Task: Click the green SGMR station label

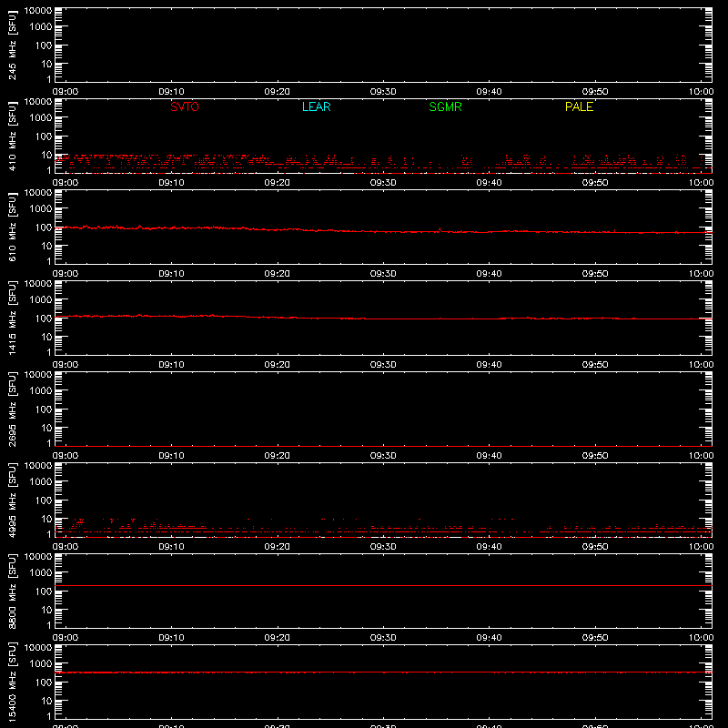Action: (445, 106)
